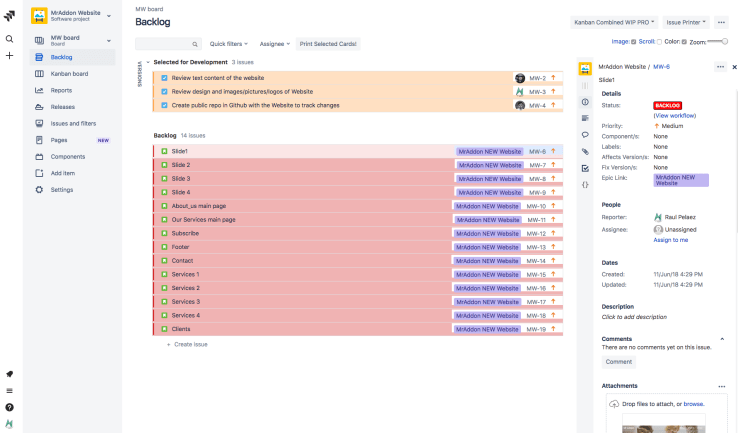738x433 pixels.
Task: Close the issue detail panel
Action: pos(734,67)
